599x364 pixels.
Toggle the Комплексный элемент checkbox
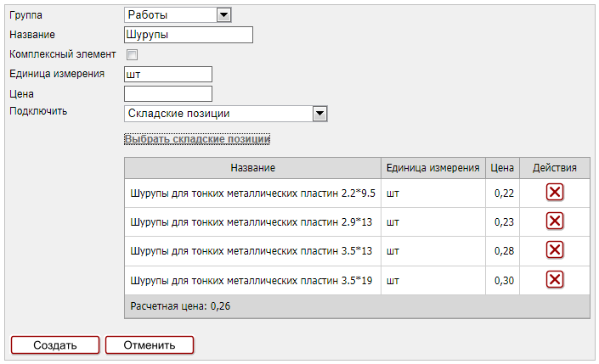point(132,55)
